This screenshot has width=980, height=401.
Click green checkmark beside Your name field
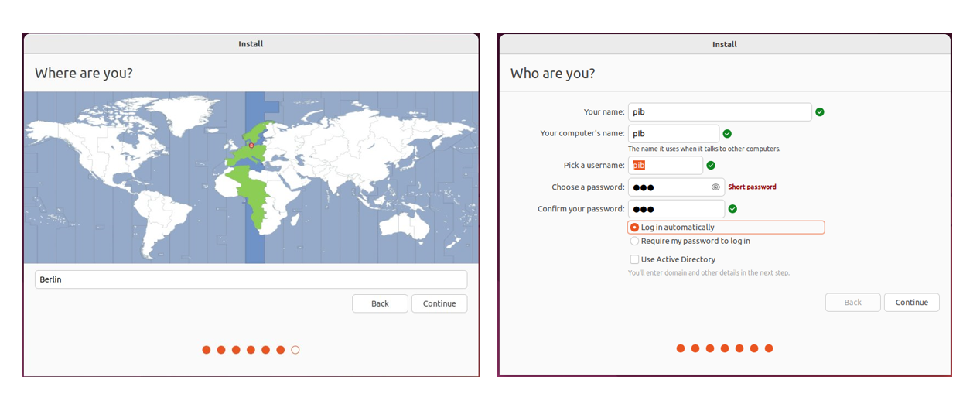[820, 112]
